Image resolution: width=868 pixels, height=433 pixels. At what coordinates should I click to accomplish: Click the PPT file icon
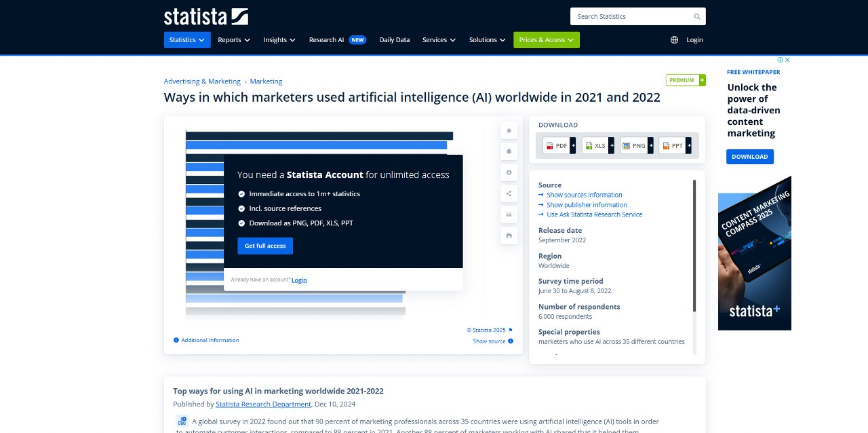pos(666,146)
